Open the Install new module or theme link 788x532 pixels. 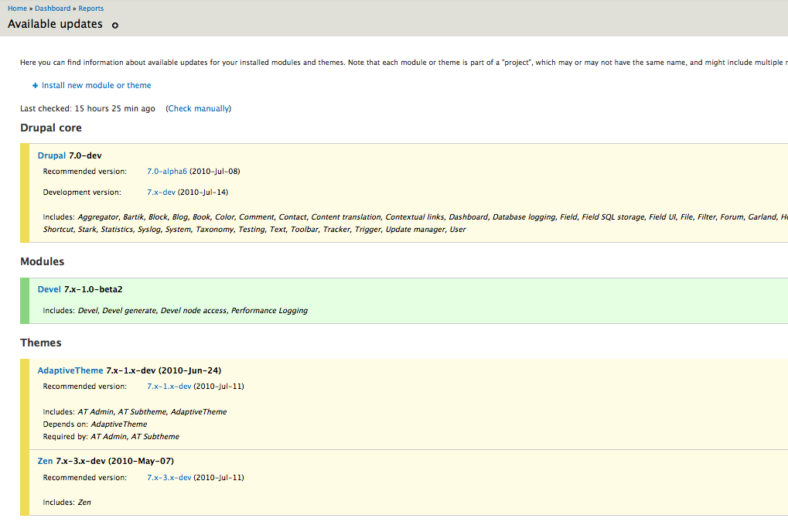[x=96, y=86]
